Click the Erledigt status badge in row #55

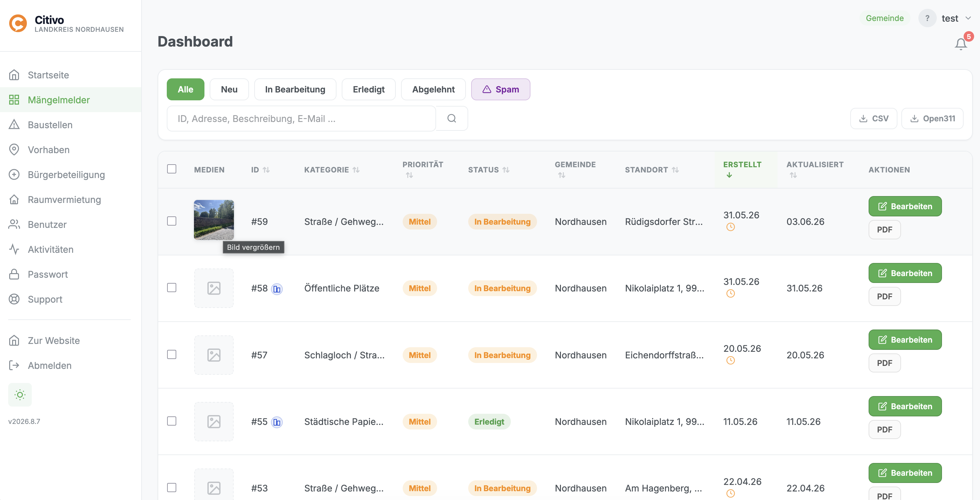489,422
